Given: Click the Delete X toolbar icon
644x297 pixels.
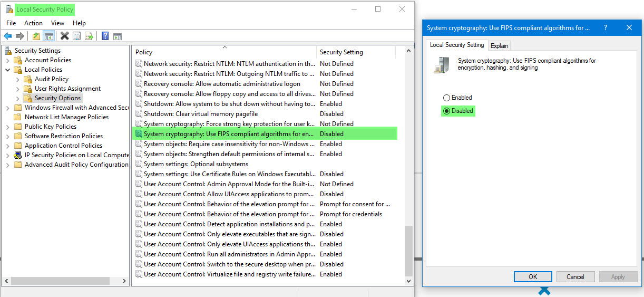Looking at the screenshot, I should [x=64, y=36].
